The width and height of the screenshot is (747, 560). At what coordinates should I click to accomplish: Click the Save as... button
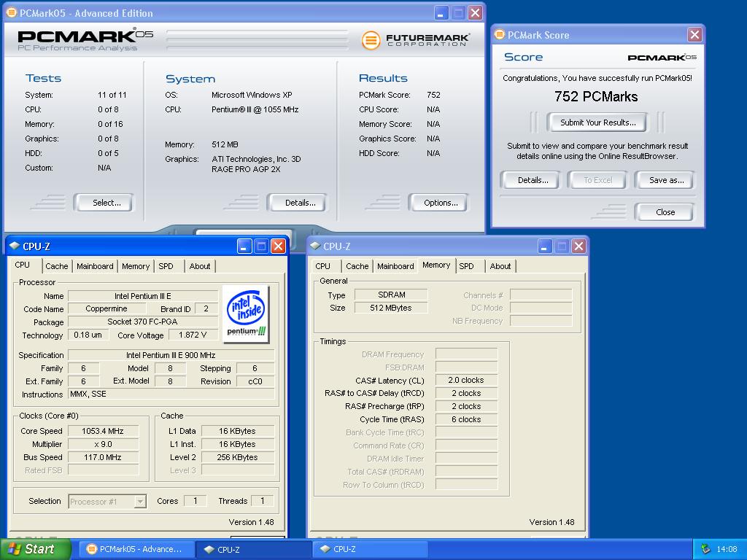[x=665, y=180]
